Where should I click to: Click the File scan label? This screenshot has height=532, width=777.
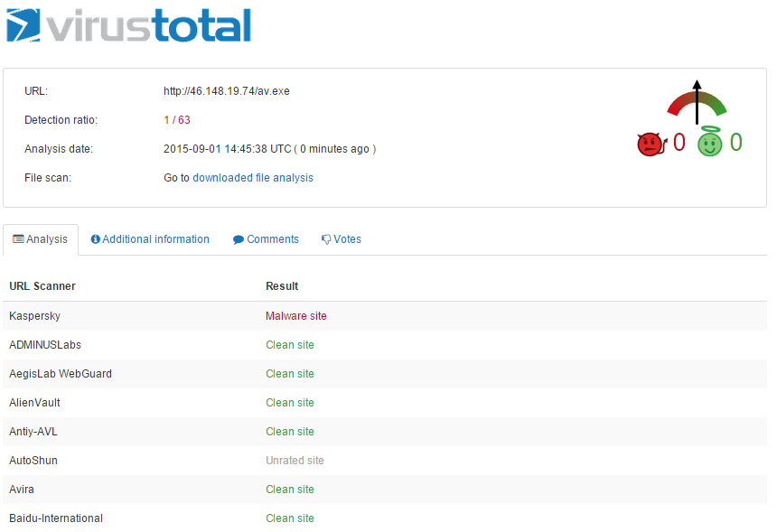48,178
